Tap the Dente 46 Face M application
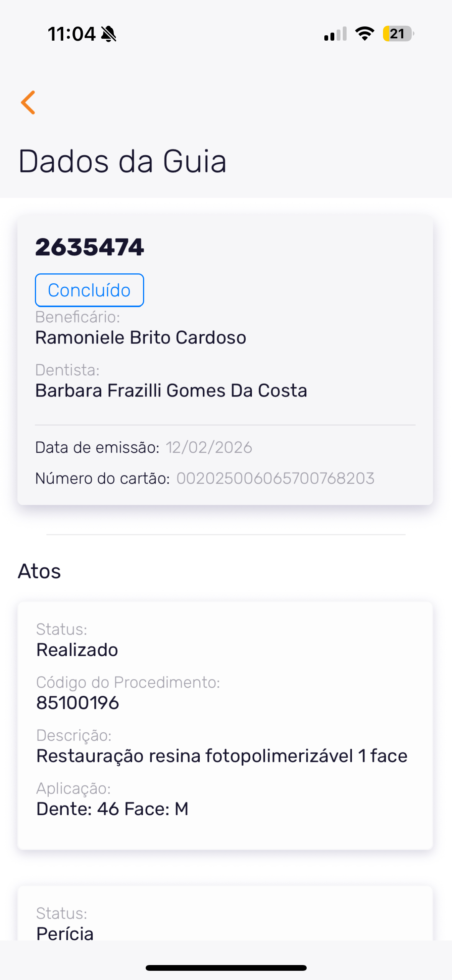The width and height of the screenshot is (452, 980). (x=112, y=809)
